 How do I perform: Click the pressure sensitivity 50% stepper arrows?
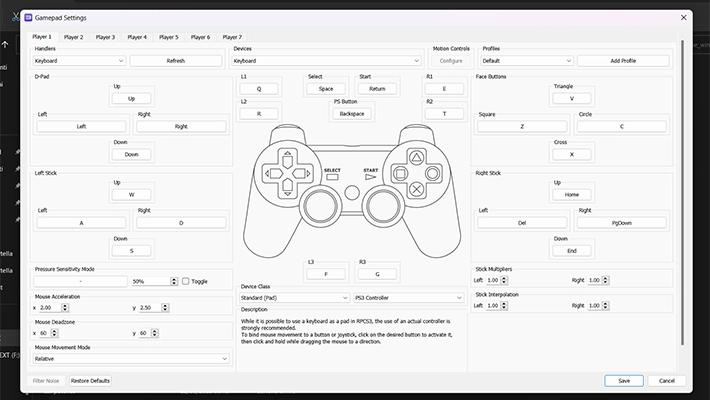click(174, 281)
